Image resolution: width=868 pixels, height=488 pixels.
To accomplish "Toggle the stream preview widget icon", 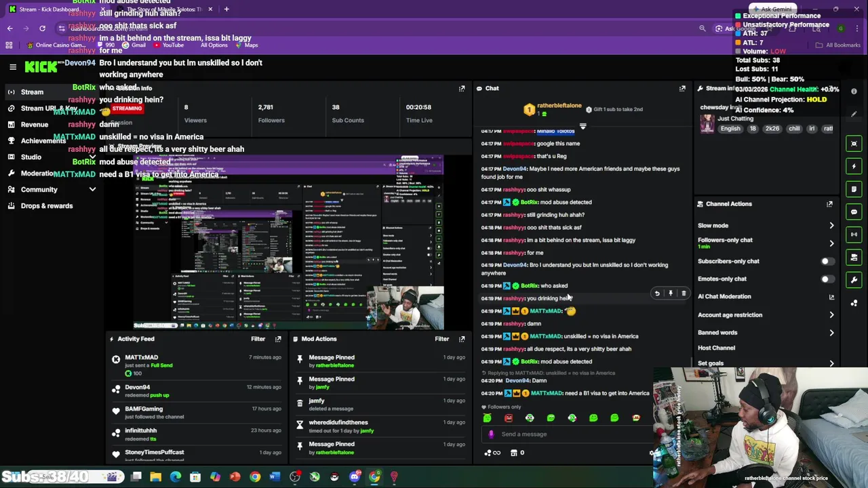I will 854,144.
